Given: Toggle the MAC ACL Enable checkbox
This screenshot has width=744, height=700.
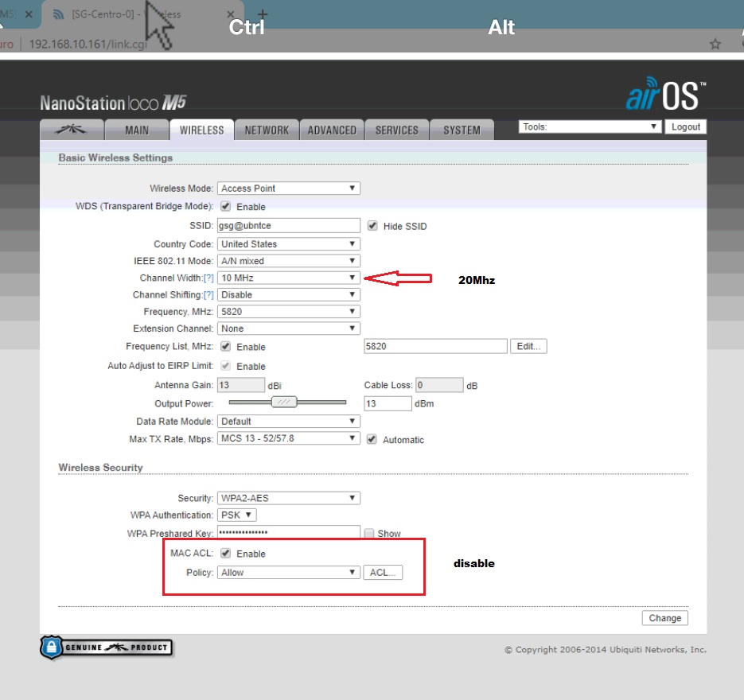Looking at the screenshot, I should pyautogui.click(x=226, y=553).
